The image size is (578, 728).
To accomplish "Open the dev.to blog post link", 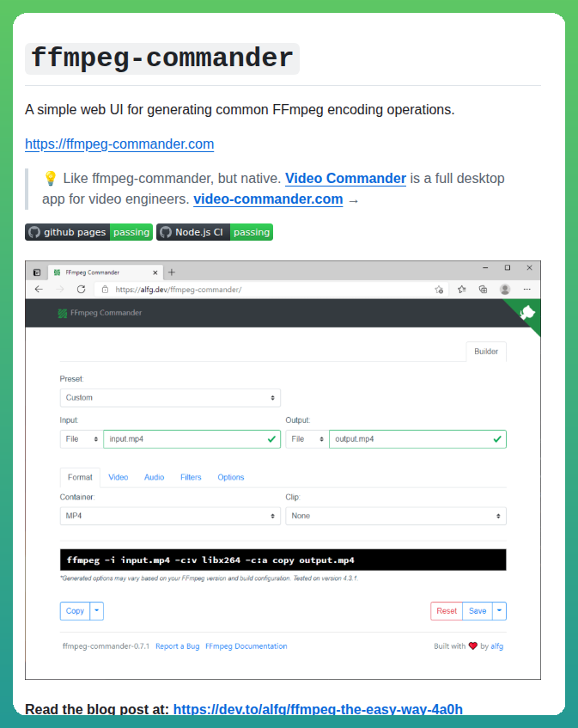I will click(318, 709).
